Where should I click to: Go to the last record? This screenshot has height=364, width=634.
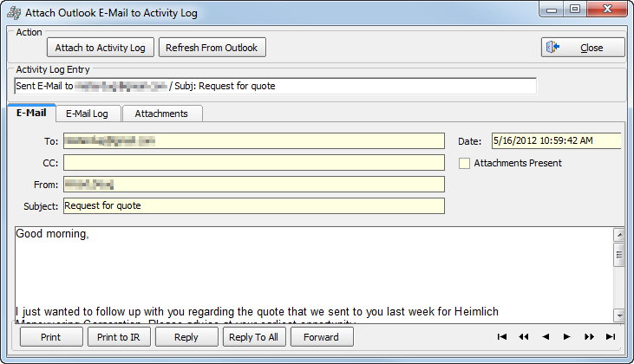[611, 337]
